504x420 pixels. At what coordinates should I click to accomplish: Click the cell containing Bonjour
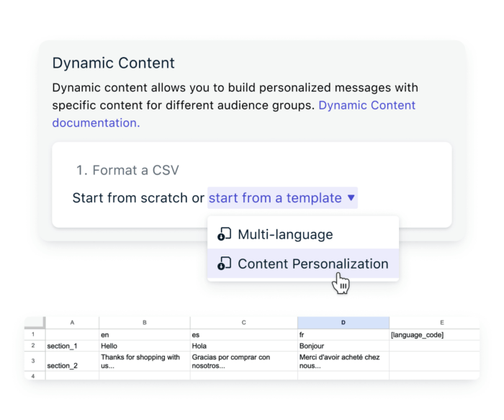click(x=343, y=346)
